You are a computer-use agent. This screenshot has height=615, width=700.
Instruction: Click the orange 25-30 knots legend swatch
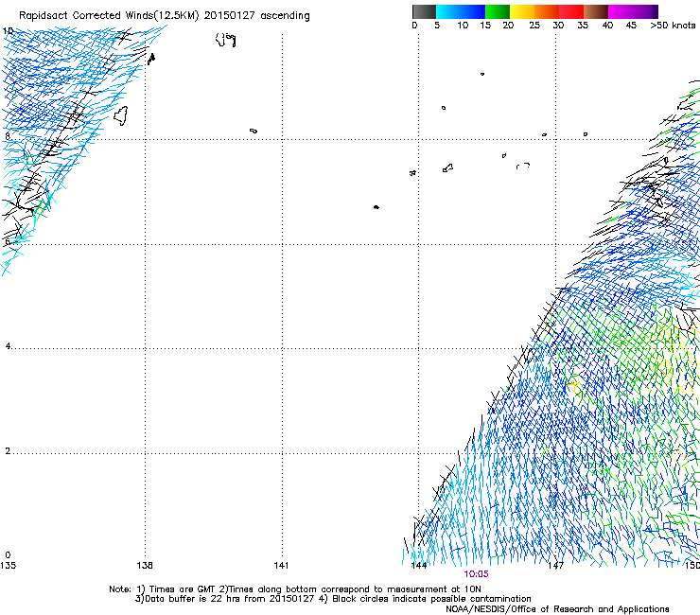[x=547, y=11]
